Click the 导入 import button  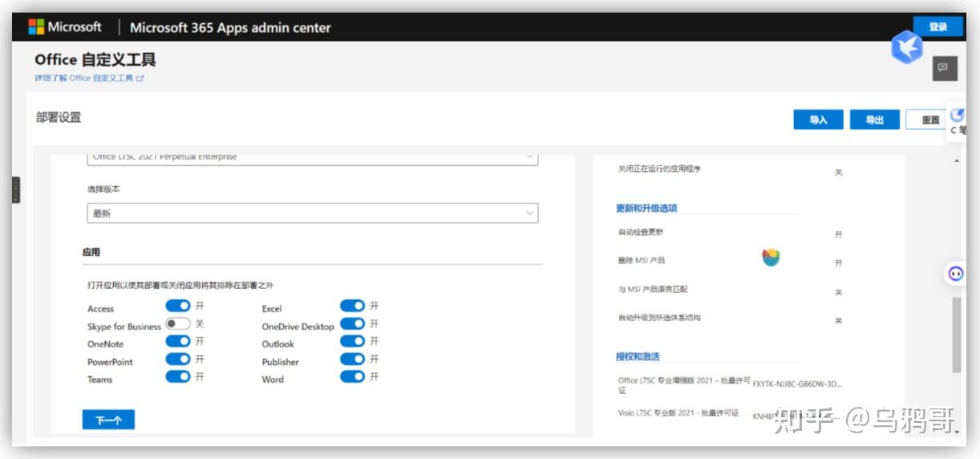point(818,120)
